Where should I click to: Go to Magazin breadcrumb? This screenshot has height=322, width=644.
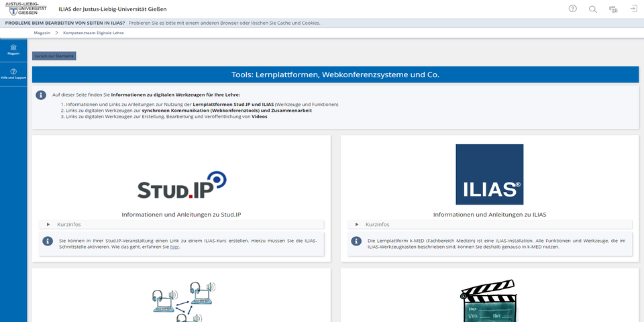pyautogui.click(x=42, y=33)
